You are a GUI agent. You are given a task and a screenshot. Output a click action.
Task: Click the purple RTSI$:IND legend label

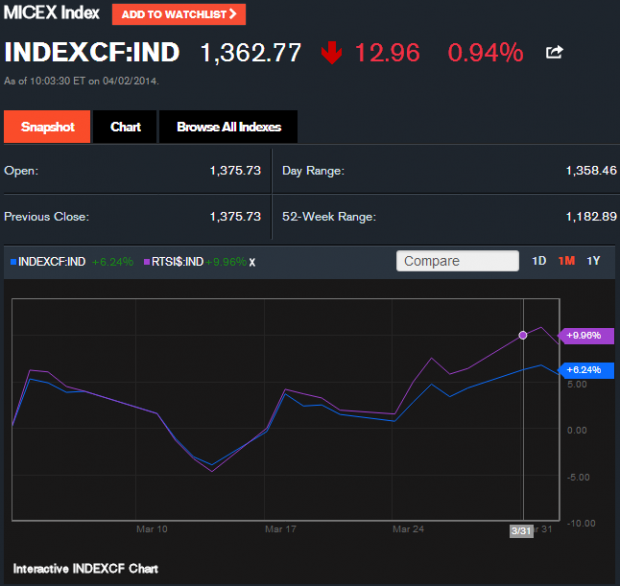(177, 262)
